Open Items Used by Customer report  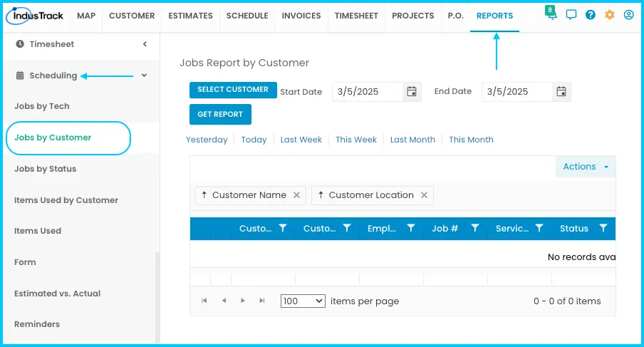[x=66, y=200]
